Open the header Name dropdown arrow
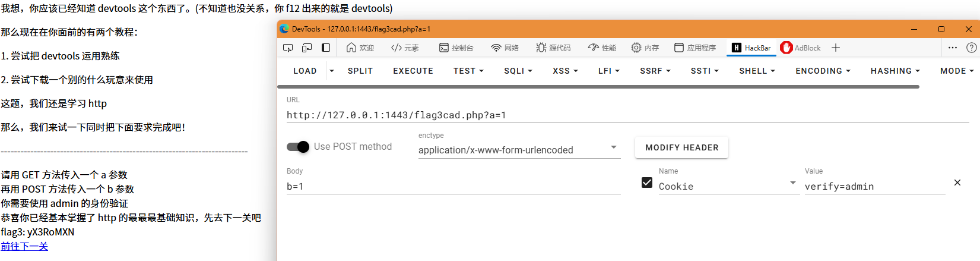Screen dimensions: 980x261 tap(792, 183)
